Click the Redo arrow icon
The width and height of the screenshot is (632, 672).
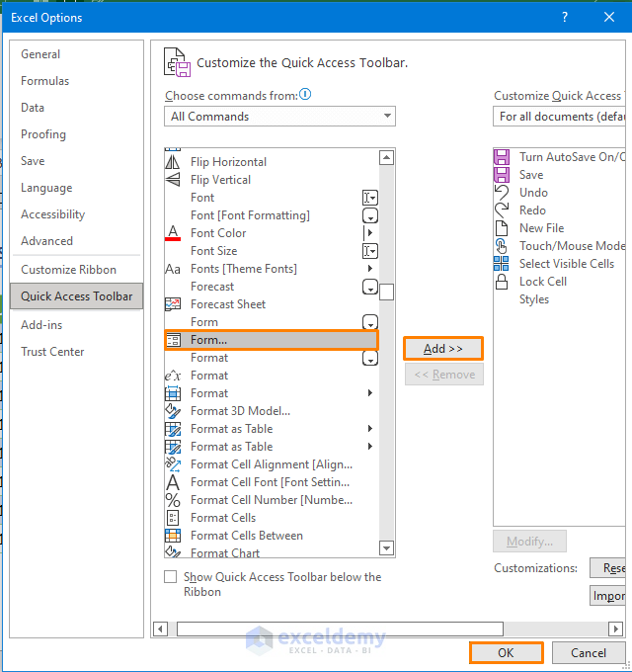click(502, 210)
